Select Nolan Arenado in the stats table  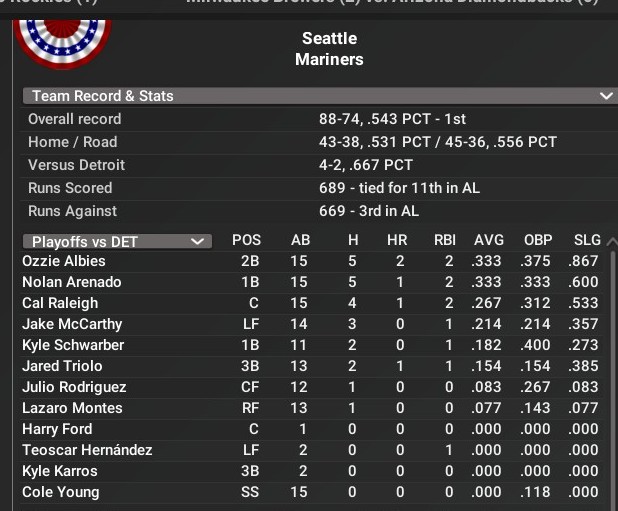[72, 282]
